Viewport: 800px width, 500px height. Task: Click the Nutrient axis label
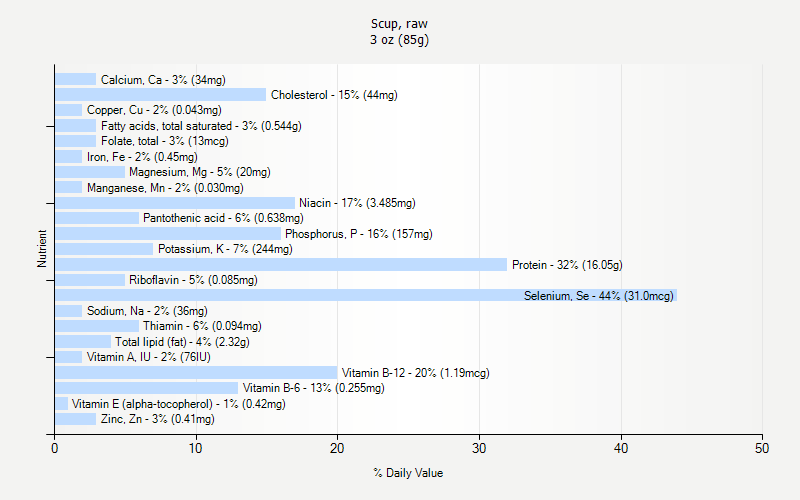pyautogui.click(x=42, y=248)
